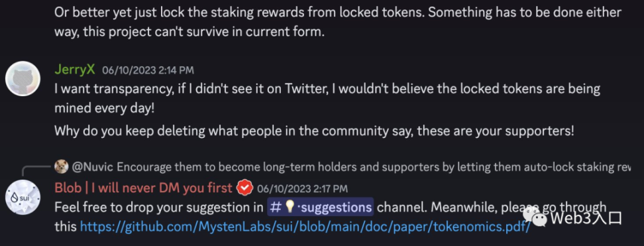Screen dimensions: 644x246
Task: Click the red verified checkmark badge
Action: 245,188
